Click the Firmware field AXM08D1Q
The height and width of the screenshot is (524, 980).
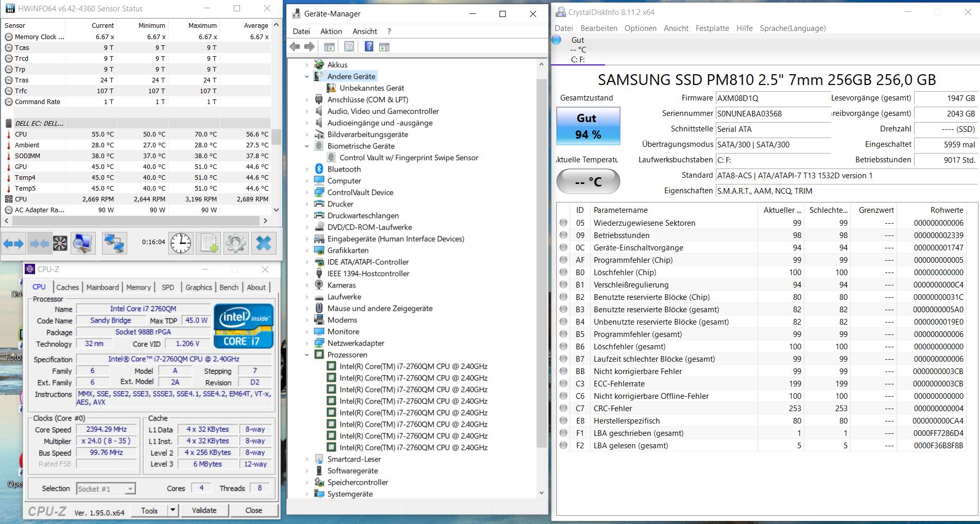coord(773,98)
